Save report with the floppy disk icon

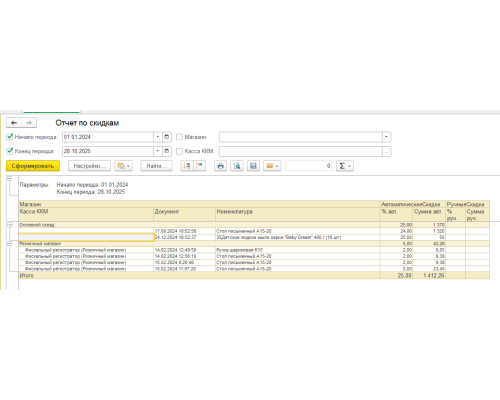pos(253,166)
